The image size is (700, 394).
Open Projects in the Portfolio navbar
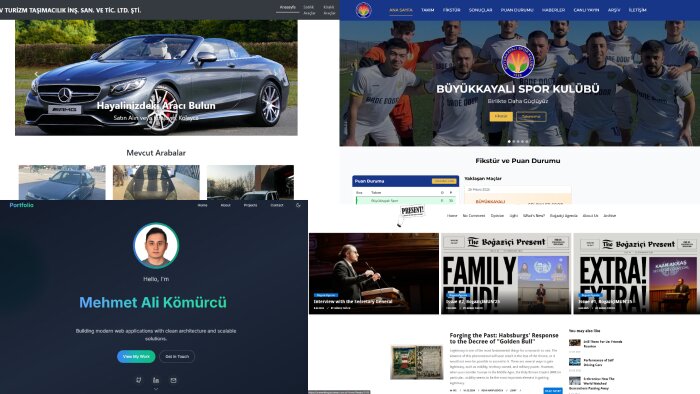pos(250,205)
